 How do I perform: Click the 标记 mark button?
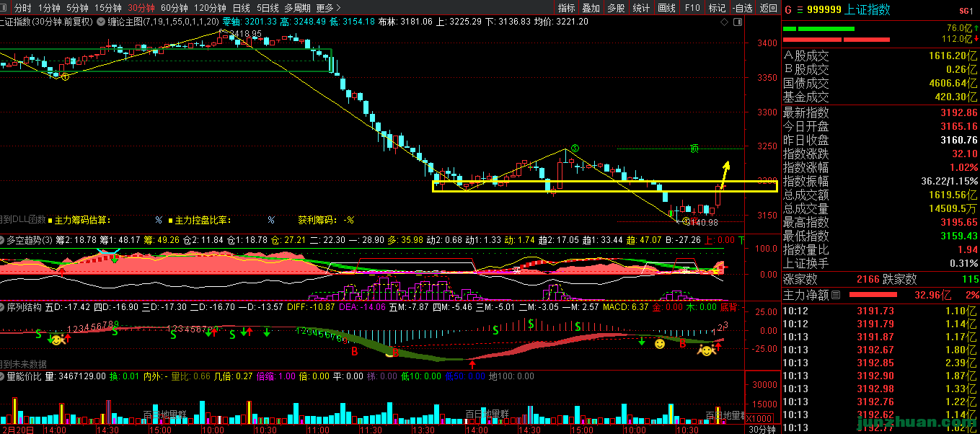pos(717,8)
